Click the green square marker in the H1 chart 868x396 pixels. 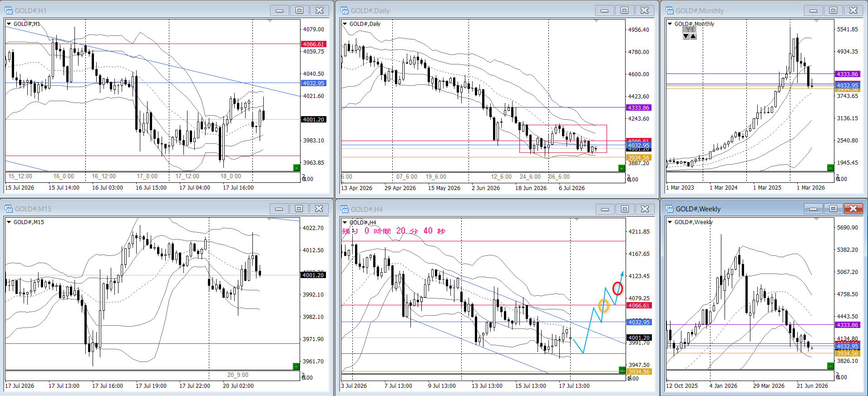click(296, 168)
